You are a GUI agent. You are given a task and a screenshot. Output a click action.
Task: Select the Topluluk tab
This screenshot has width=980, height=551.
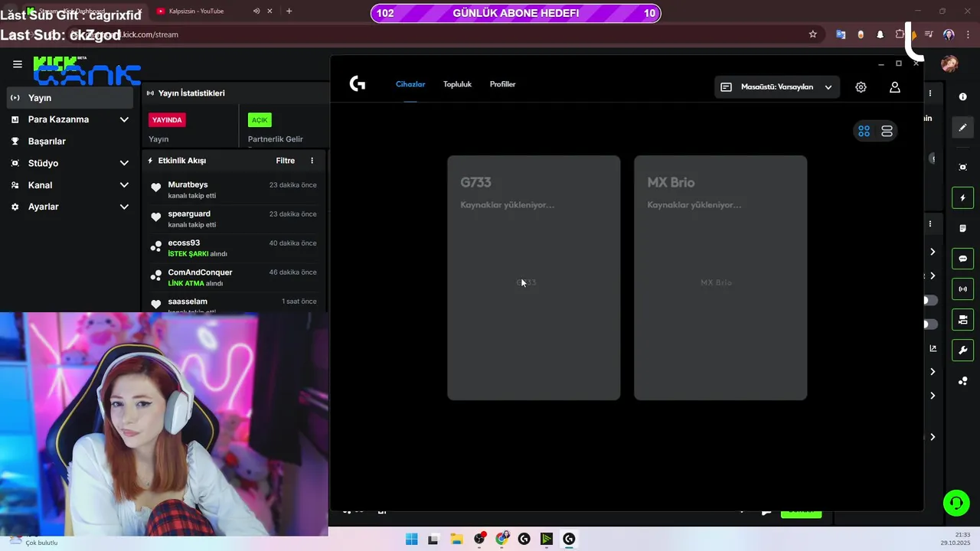[x=457, y=84]
